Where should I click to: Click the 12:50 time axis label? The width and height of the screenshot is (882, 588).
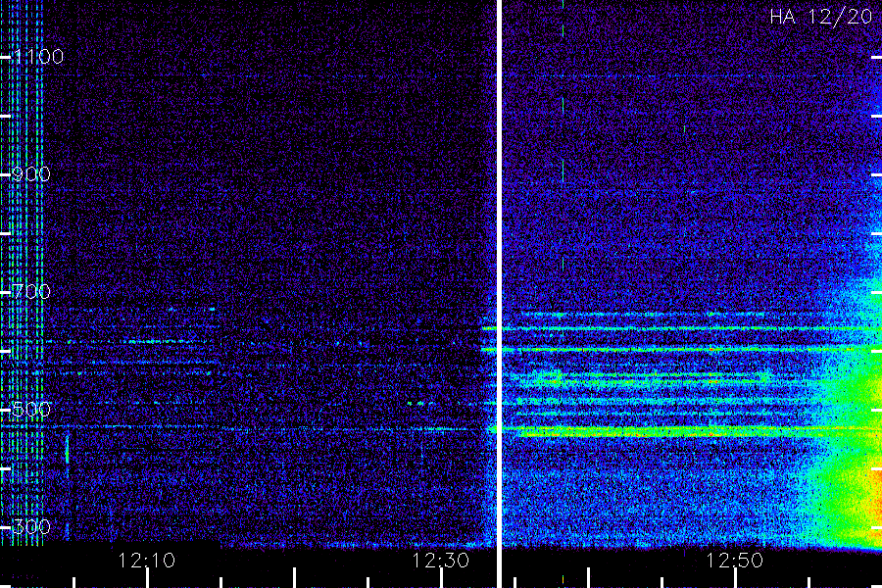pos(734,561)
